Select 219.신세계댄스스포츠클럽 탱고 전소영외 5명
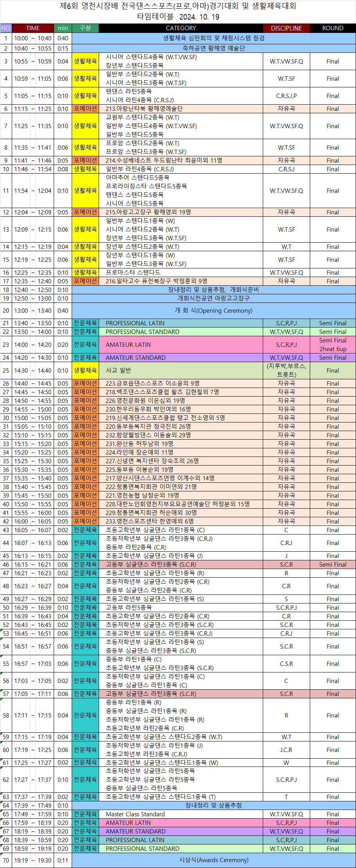The width and height of the screenshot is (356, 868). tap(181, 418)
